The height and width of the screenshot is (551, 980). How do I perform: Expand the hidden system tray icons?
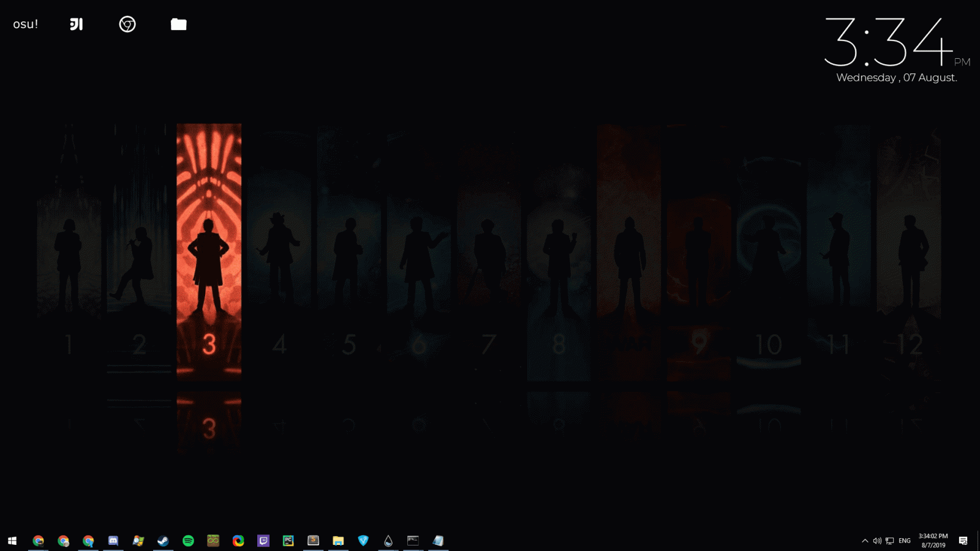tap(865, 541)
